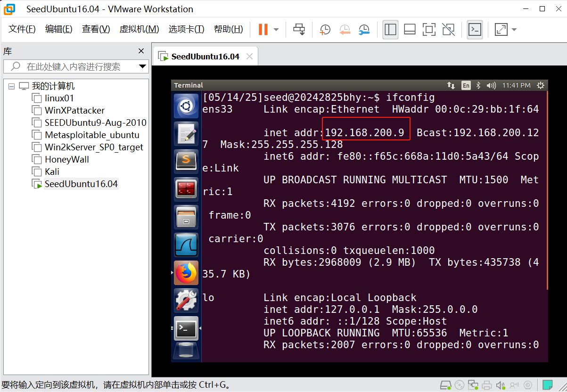
Task: Click the terminal window scrollbar
Action: click(x=547, y=191)
